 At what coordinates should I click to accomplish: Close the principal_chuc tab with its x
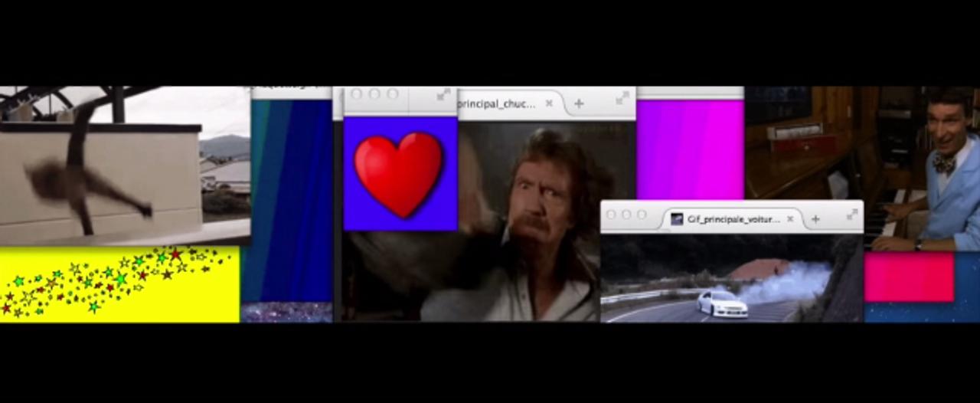pyautogui.click(x=549, y=103)
